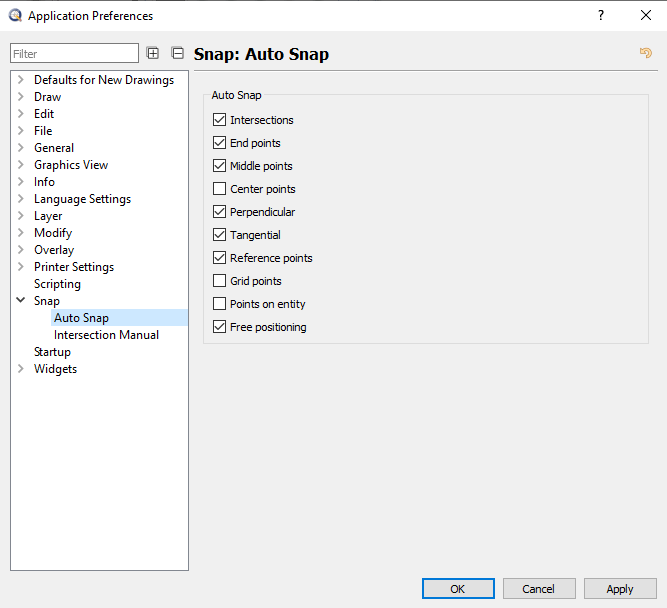
Task: Select the Printer Settings tree label
Action: (74, 267)
